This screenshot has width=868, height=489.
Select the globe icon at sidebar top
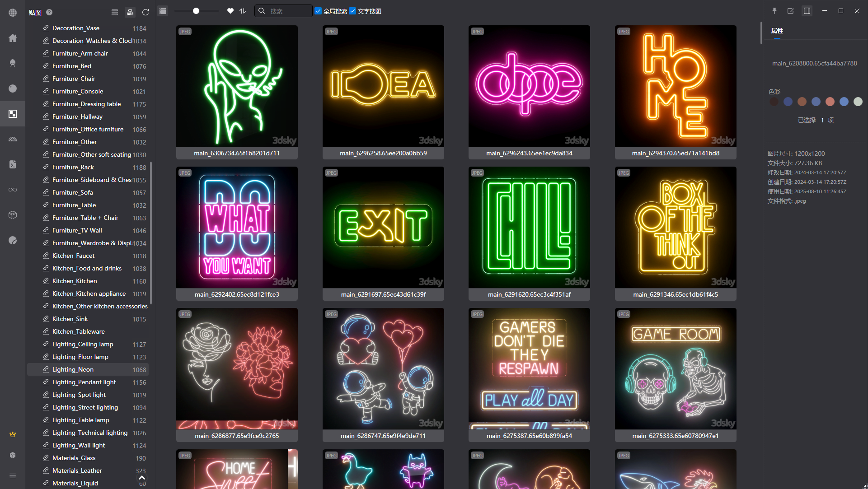pos(13,13)
